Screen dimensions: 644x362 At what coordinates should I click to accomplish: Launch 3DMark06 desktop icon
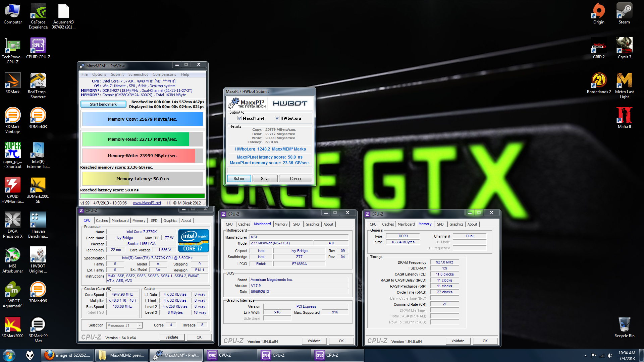coord(38,292)
